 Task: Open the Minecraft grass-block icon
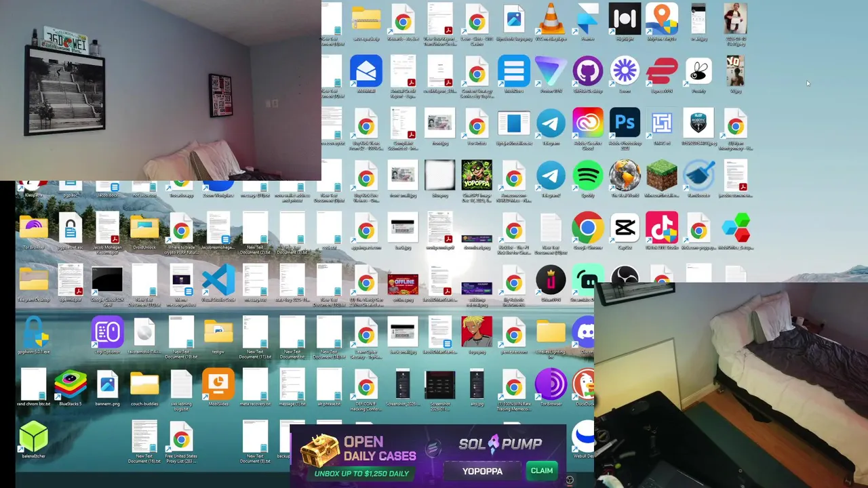[x=661, y=176]
